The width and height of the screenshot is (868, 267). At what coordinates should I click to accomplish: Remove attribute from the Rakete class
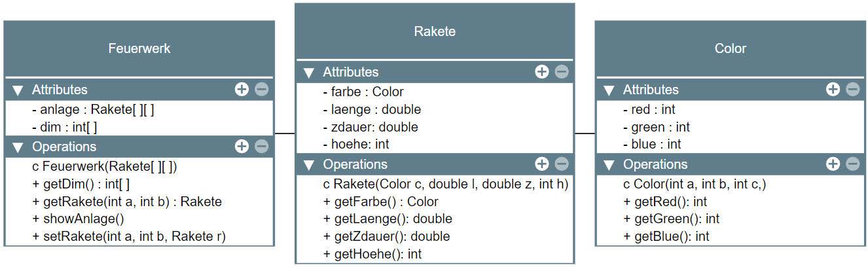[561, 72]
